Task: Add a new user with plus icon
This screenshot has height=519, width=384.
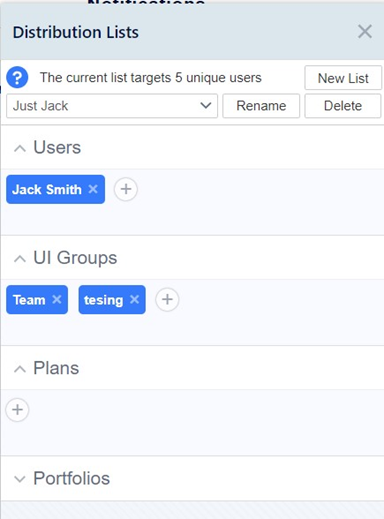Action: pos(126,189)
